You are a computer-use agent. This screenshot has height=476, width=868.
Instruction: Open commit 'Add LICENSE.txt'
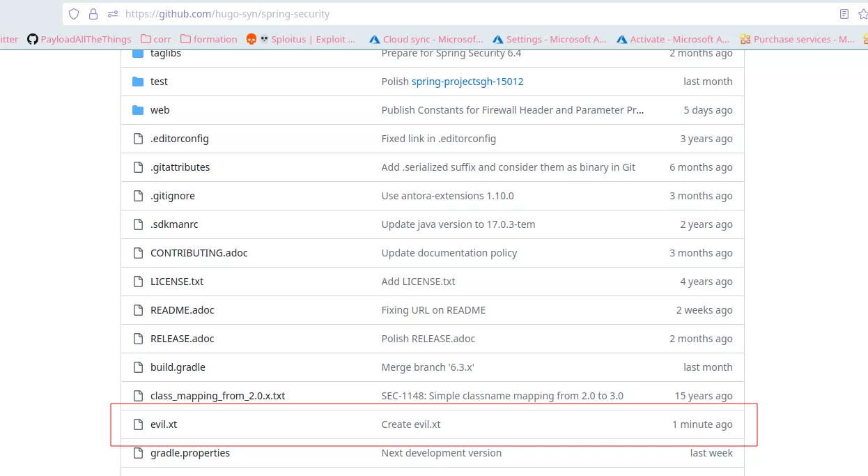pyautogui.click(x=419, y=282)
